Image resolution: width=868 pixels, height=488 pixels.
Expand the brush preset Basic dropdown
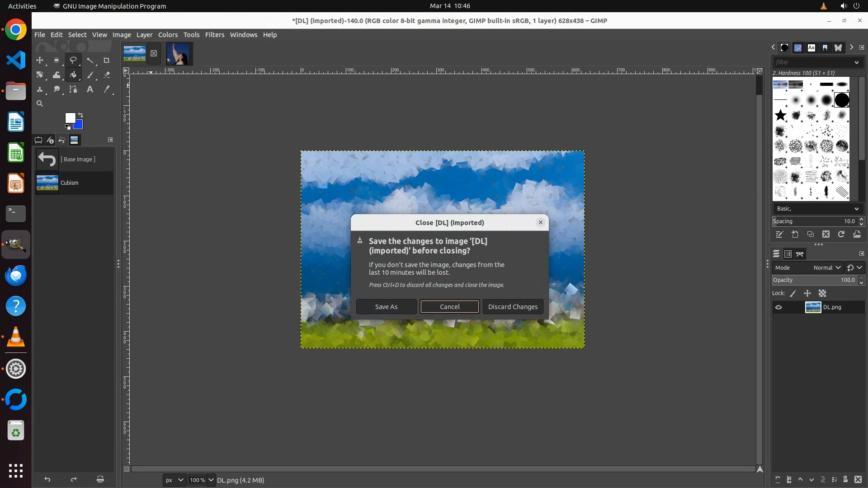click(x=817, y=209)
